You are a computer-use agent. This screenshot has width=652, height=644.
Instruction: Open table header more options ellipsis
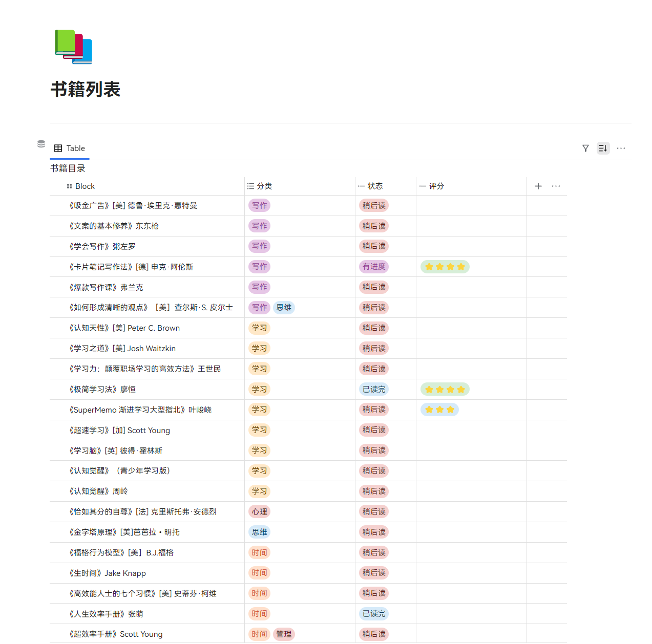pos(556,186)
